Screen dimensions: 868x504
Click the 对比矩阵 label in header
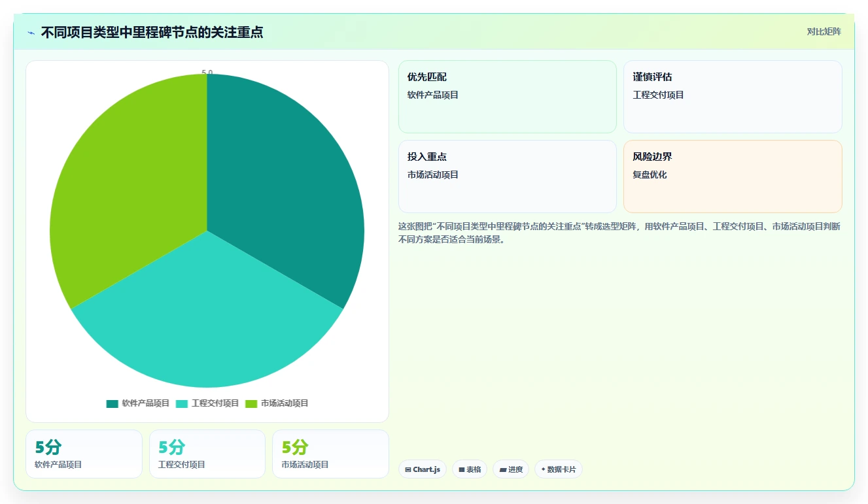click(x=824, y=31)
